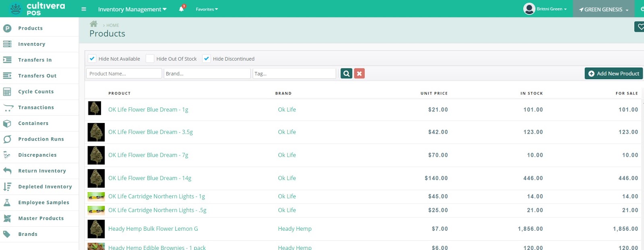Open Master Products in the sidebar
The width and height of the screenshot is (644, 250).
click(41, 218)
